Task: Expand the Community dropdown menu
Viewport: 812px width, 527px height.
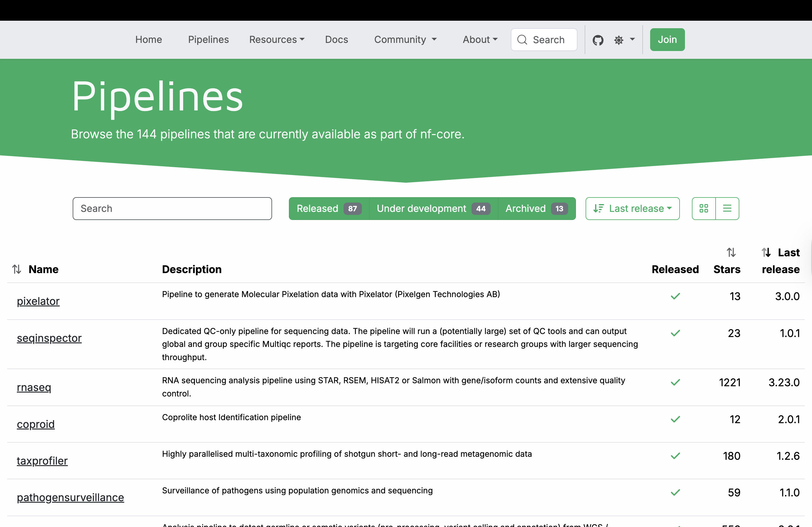Action: 405,40
